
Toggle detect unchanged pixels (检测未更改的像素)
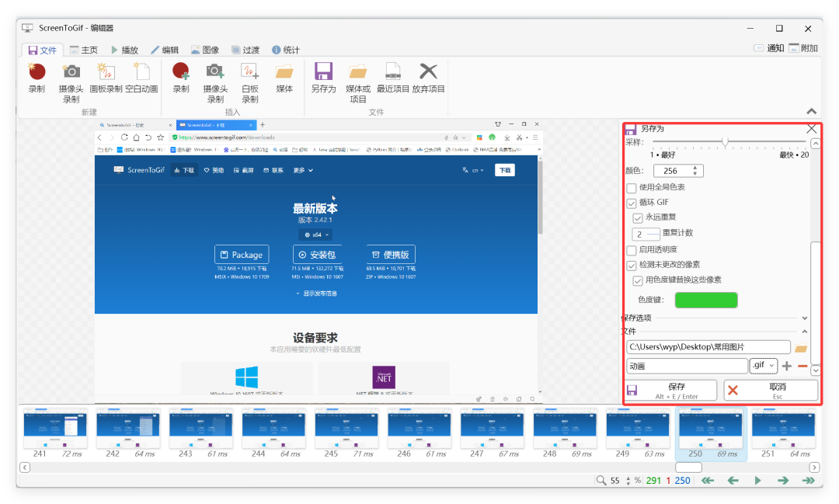pyautogui.click(x=632, y=265)
